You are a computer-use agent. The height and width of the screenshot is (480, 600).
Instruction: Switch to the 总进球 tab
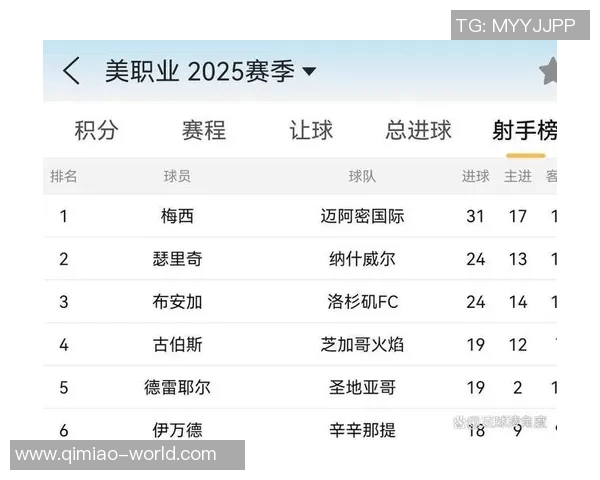click(418, 130)
